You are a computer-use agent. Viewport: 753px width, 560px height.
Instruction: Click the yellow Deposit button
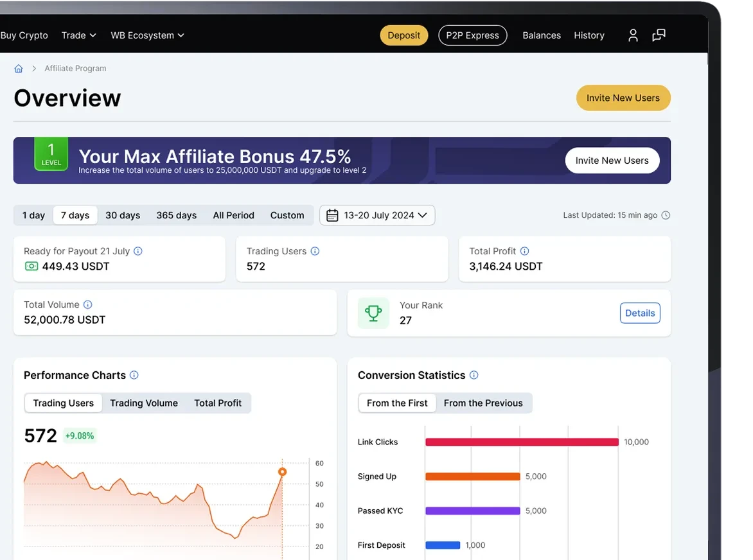point(404,35)
